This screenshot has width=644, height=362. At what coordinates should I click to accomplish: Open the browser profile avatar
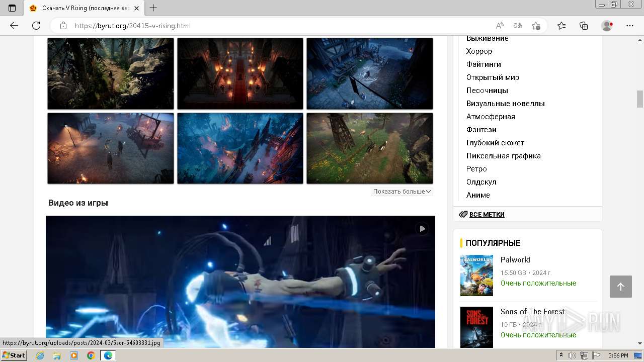tap(607, 26)
